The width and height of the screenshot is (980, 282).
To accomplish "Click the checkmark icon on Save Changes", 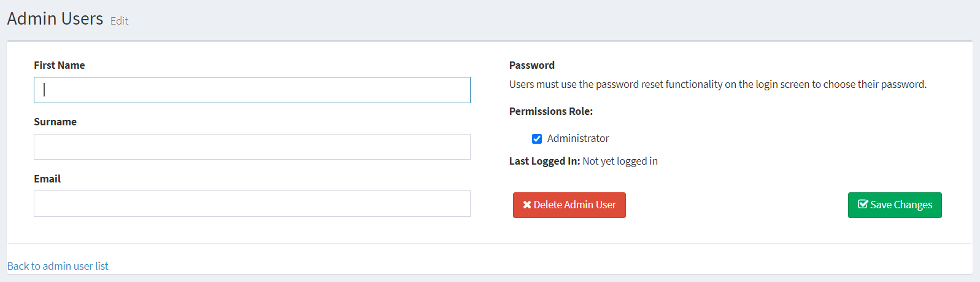I will pos(863,205).
